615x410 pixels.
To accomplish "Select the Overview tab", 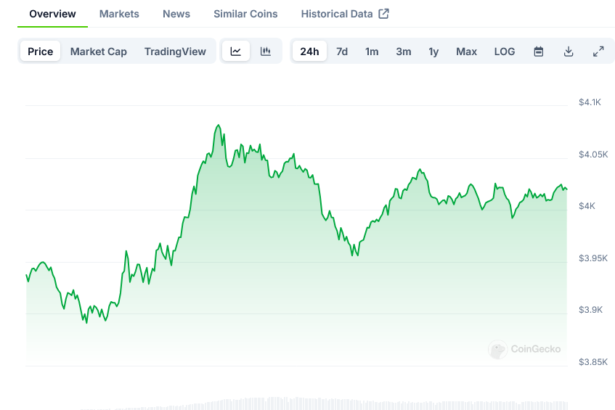I will click(x=52, y=14).
